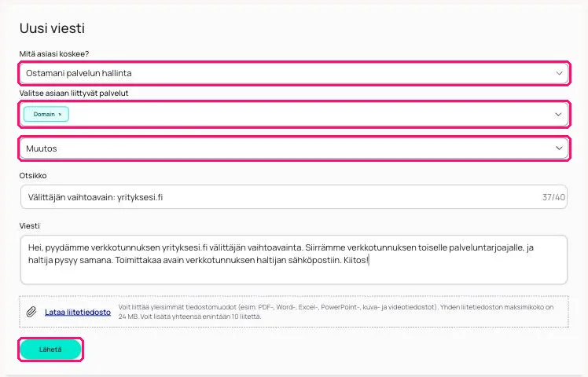Click inside the Viesti message text area
Screen dimensions: 588x377
point(294,260)
